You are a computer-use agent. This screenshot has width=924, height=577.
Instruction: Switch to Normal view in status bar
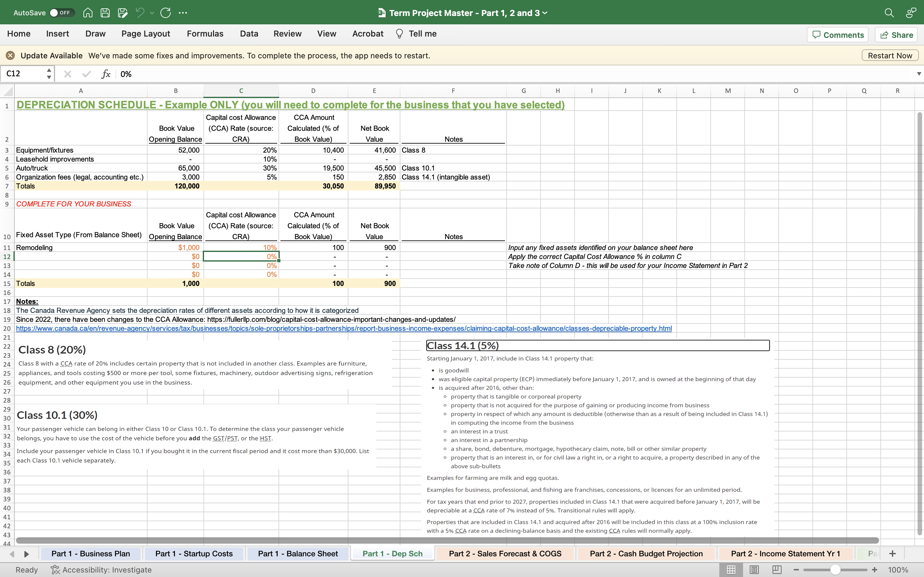click(731, 569)
